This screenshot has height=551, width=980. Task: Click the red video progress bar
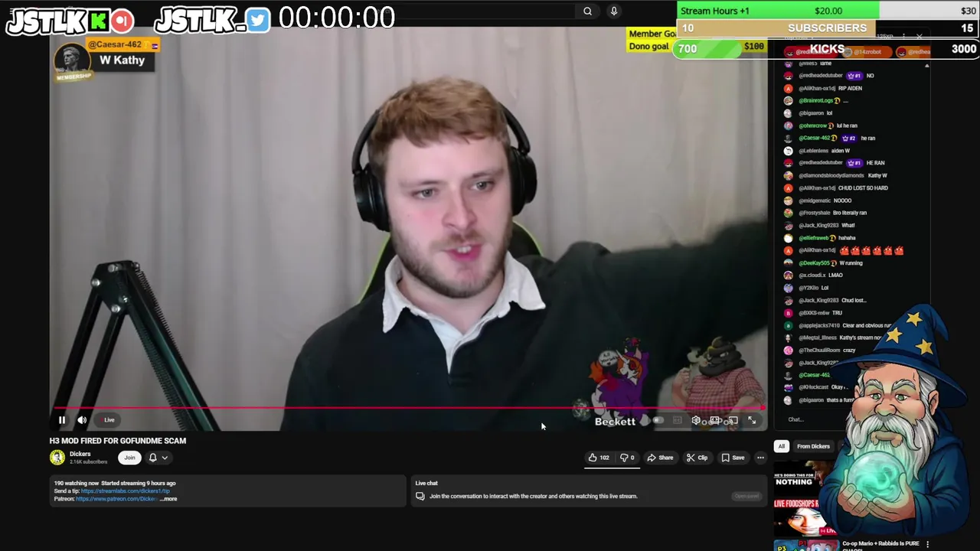point(408,408)
